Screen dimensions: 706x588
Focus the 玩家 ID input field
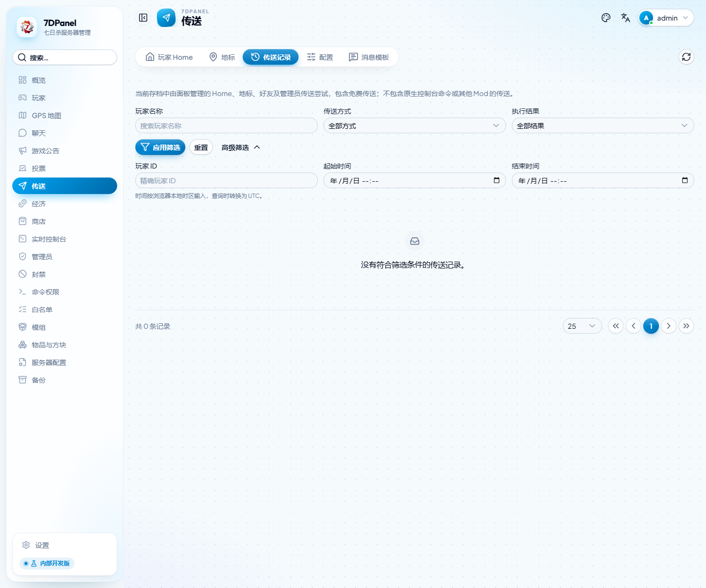pos(227,180)
